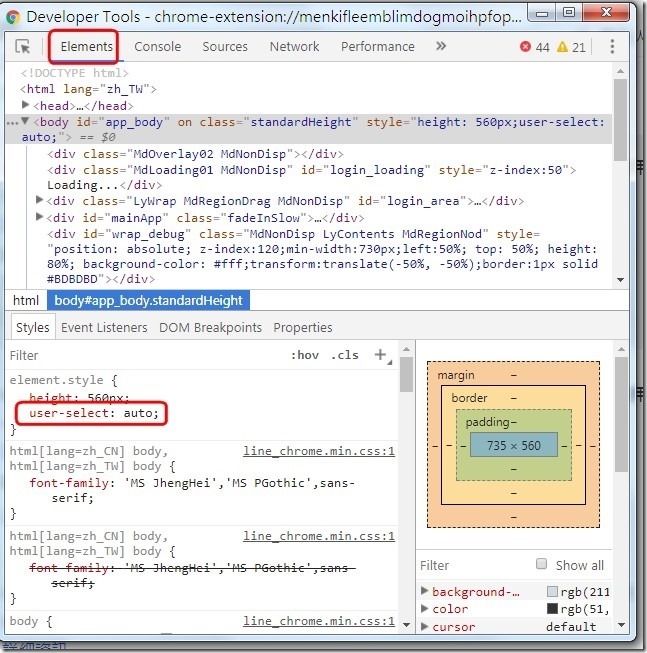
Task: Enable the Show all checkbox
Action: tap(541, 564)
